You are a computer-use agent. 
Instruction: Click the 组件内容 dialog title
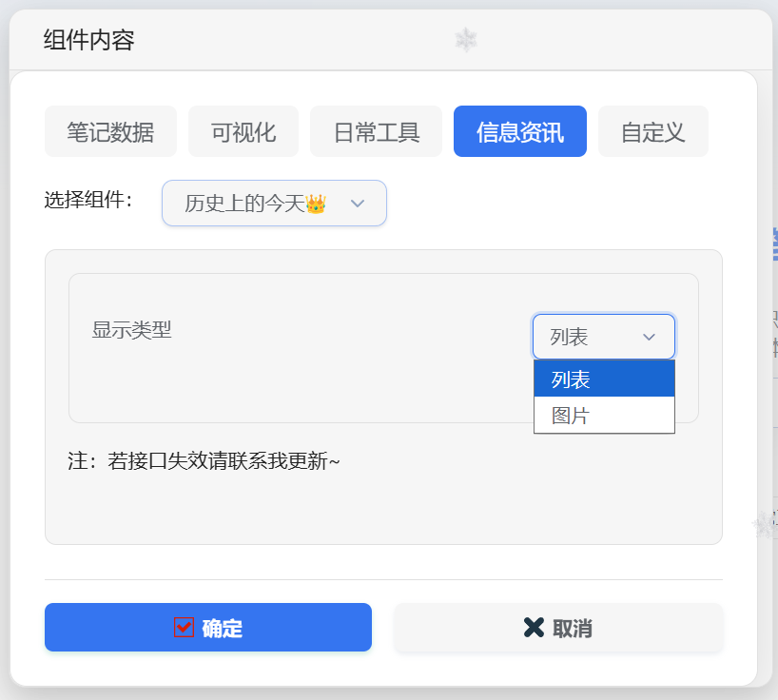point(89,40)
